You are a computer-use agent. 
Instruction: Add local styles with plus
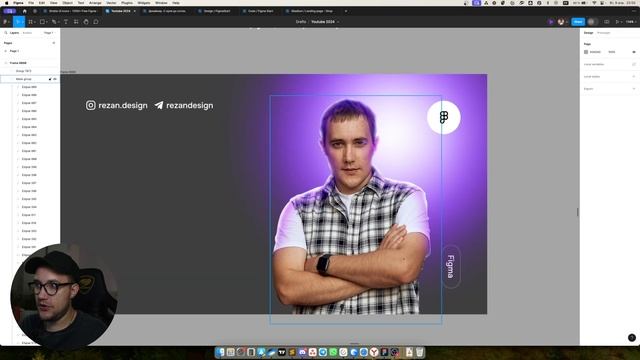pos(634,76)
